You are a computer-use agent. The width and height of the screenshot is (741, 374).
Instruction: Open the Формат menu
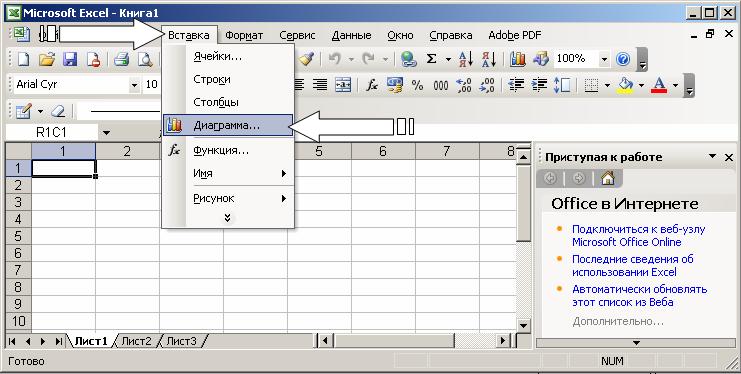coord(244,35)
